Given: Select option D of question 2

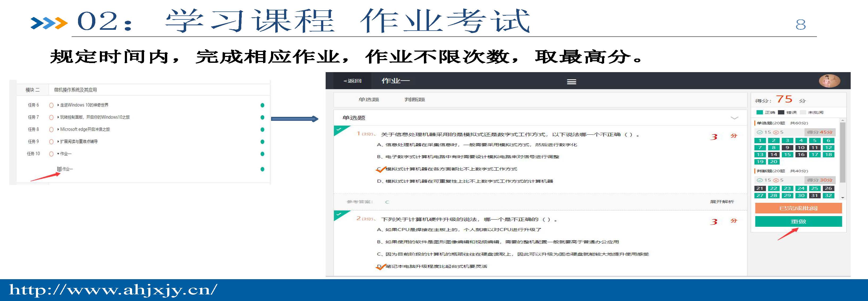Looking at the screenshot, I should tap(432, 266).
